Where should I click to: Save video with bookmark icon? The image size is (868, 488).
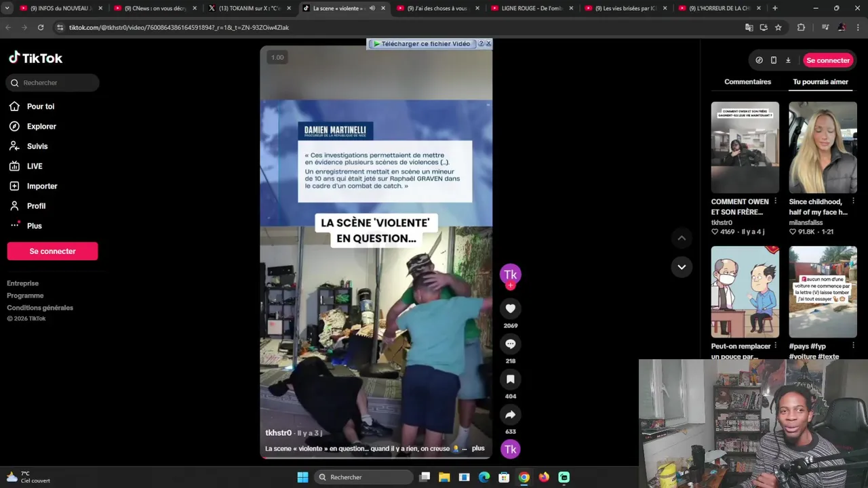tap(511, 379)
